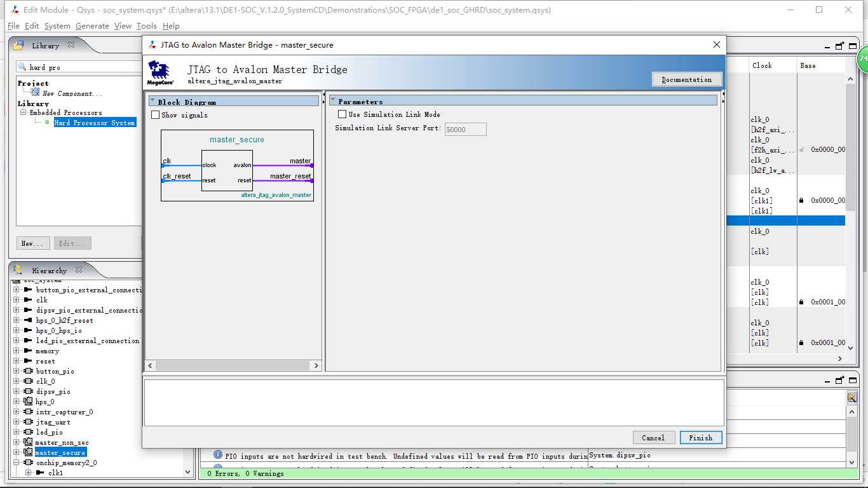Click the detach icon of the System Contents panel
This screenshot has width=868, height=488.
click(x=839, y=46)
